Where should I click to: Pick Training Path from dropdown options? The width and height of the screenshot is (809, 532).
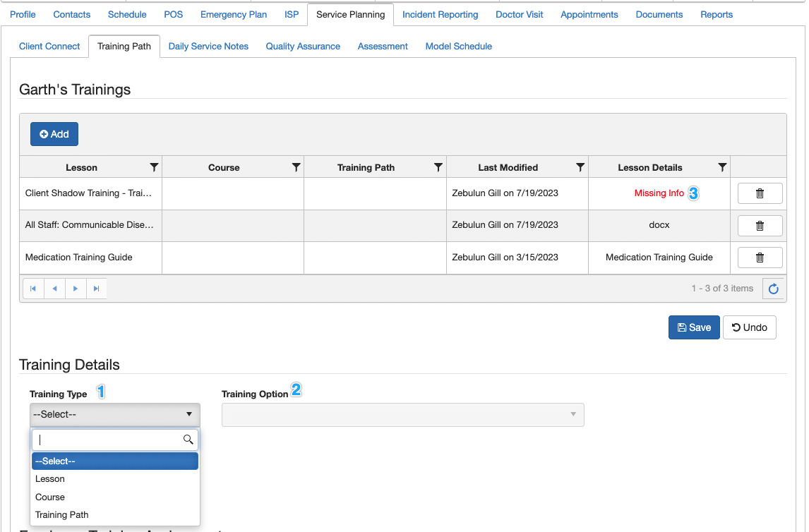pyautogui.click(x=62, y=515)
